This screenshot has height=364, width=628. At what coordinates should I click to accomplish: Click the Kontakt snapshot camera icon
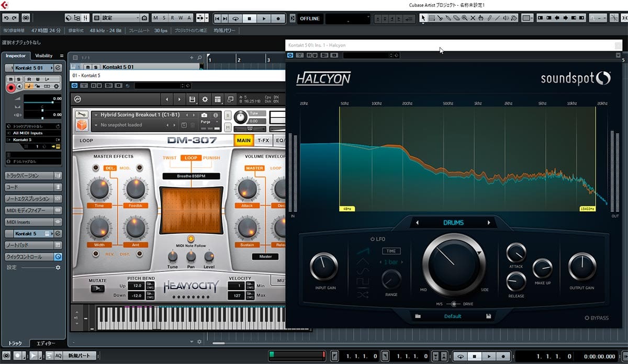(x=204, y=115)
